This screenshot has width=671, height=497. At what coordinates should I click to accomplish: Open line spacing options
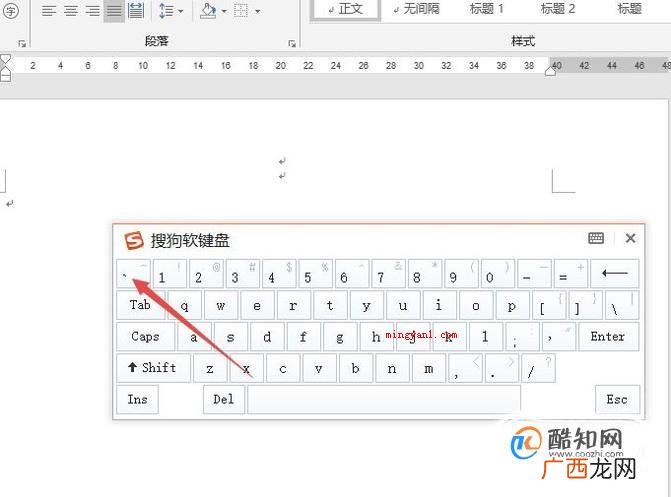click(166, 11)
